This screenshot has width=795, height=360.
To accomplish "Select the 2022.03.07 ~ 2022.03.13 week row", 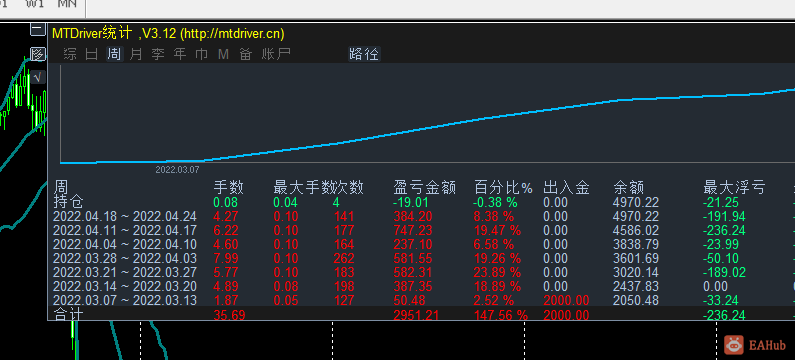I will tap(421, 300).
